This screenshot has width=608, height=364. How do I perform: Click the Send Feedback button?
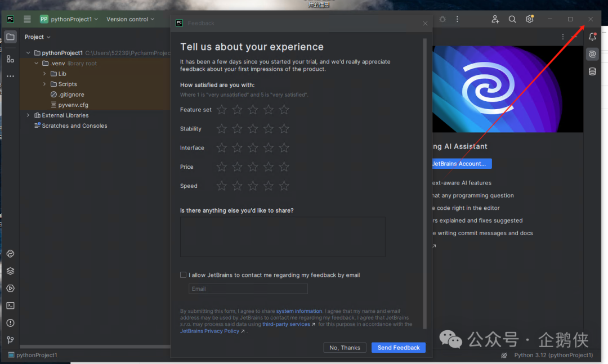pyautogui.click(x=398, y=348)
